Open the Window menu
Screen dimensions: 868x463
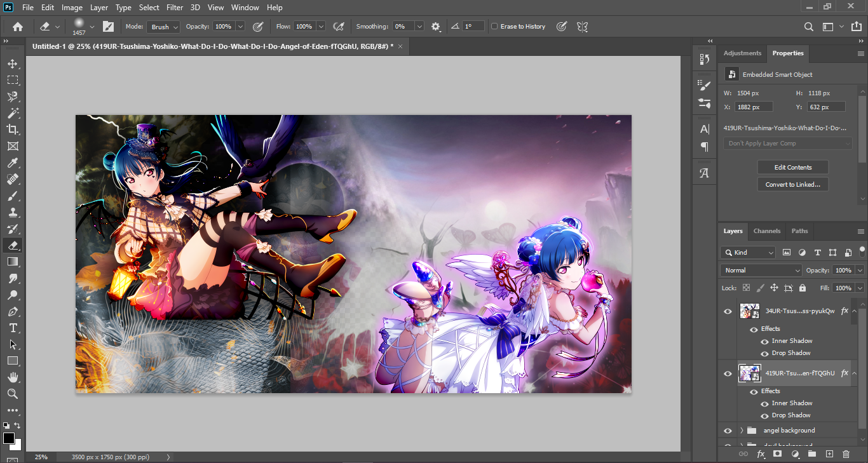(x=245, y=8)
